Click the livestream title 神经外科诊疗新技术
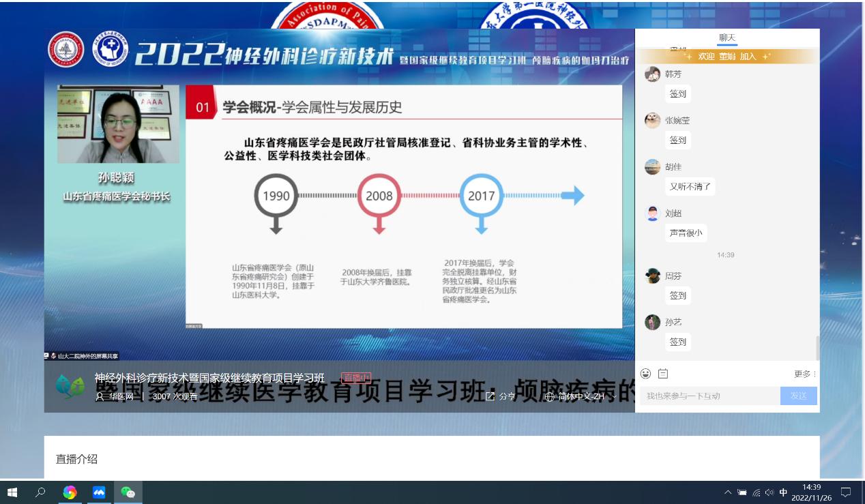 pyautogui.click(x=209, y=378)
